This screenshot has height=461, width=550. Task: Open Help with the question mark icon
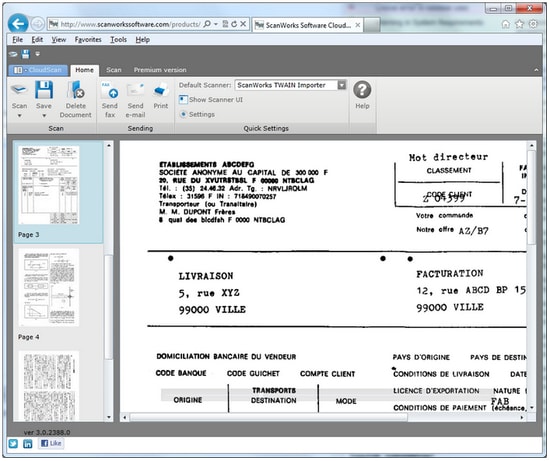point(362,90)
